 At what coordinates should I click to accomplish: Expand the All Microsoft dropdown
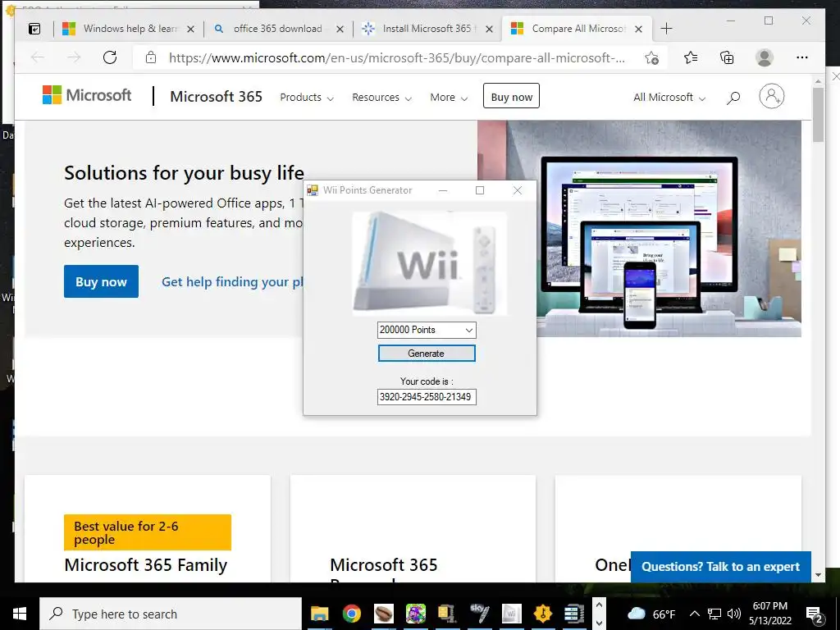(669, 98)
